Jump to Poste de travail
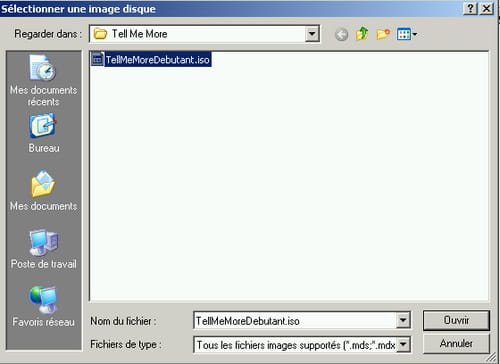Viewport: 500px width, 364px height. (x=43, y=249)
